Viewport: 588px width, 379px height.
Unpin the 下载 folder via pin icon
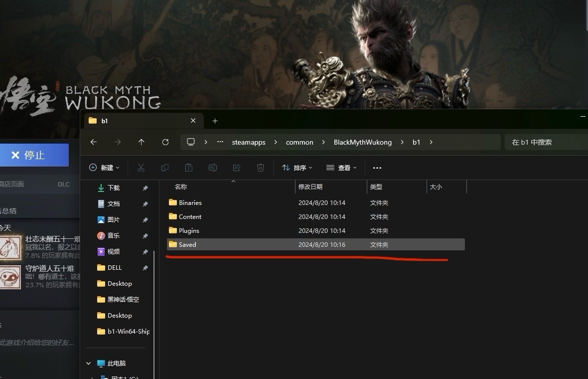coord(145,188)
